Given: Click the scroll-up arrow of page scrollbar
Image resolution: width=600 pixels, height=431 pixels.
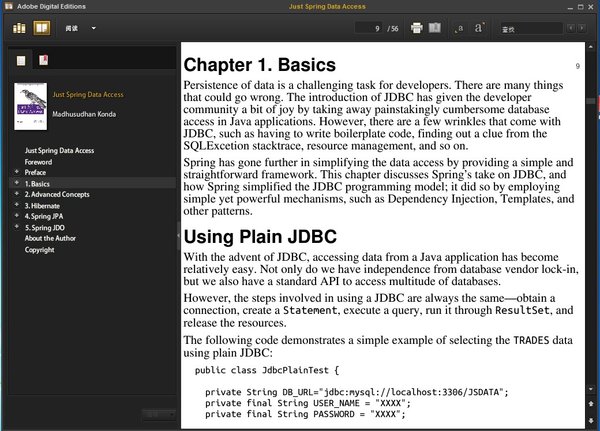Looking at the screenshot, I should point(591,47).
